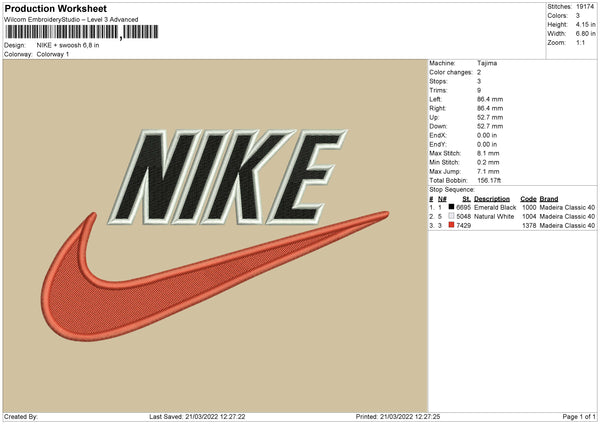Image resolution: width=600 pixels, height=424 pixels.
Task: Click the Width value '6.80 in'
Action: coord(585,34)
